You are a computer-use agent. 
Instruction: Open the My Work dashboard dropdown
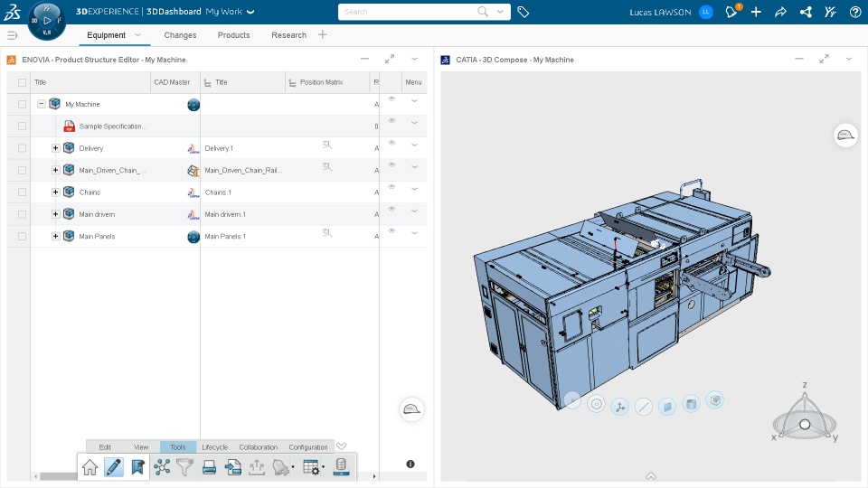(x=250, y=12)
